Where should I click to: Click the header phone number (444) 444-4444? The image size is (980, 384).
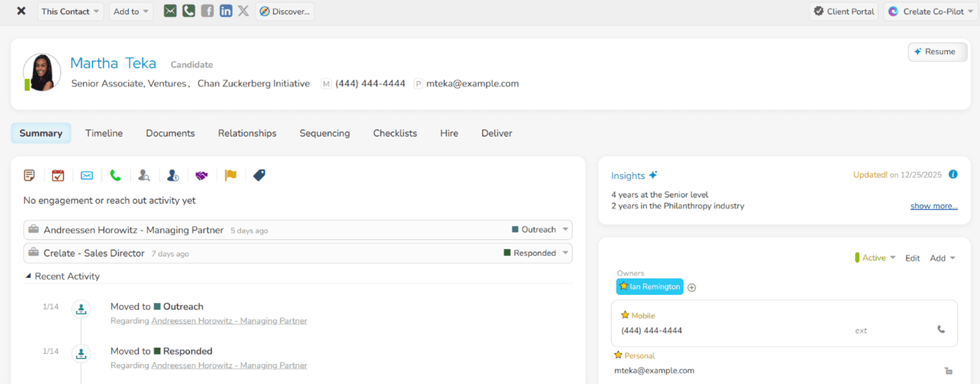point(370,84)
